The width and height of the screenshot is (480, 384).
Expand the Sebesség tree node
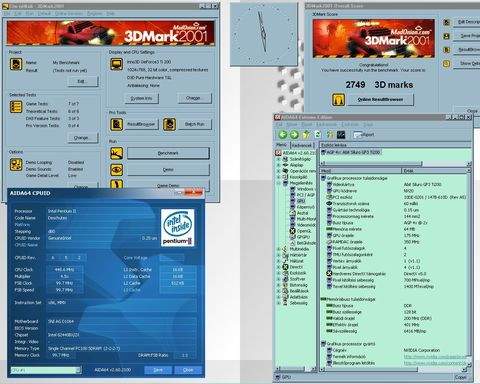278,303
